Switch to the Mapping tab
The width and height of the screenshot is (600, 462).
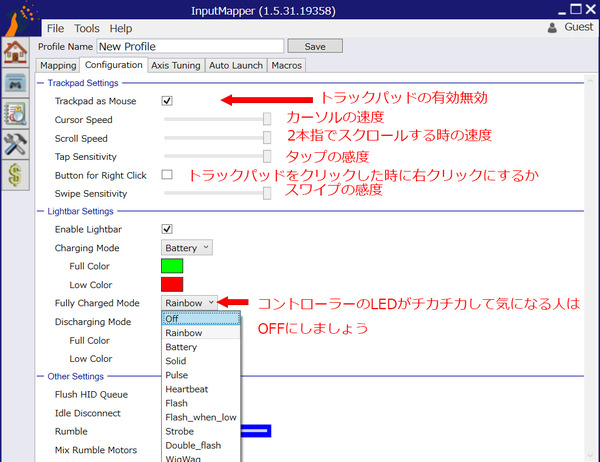[58, 65]
